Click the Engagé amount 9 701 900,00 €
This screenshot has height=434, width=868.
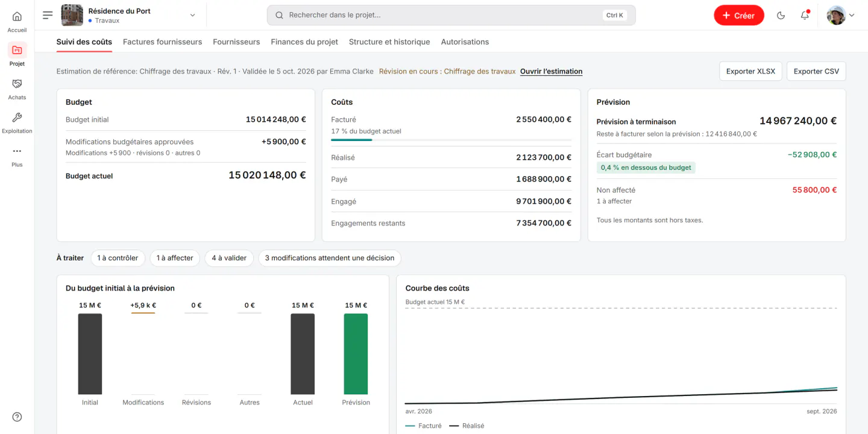544,201
